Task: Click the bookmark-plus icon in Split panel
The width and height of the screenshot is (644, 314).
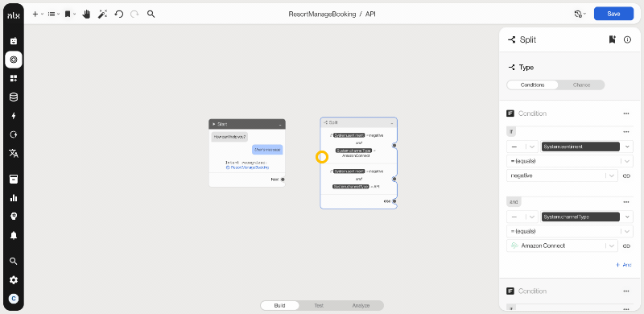Action: coord(612,39)
